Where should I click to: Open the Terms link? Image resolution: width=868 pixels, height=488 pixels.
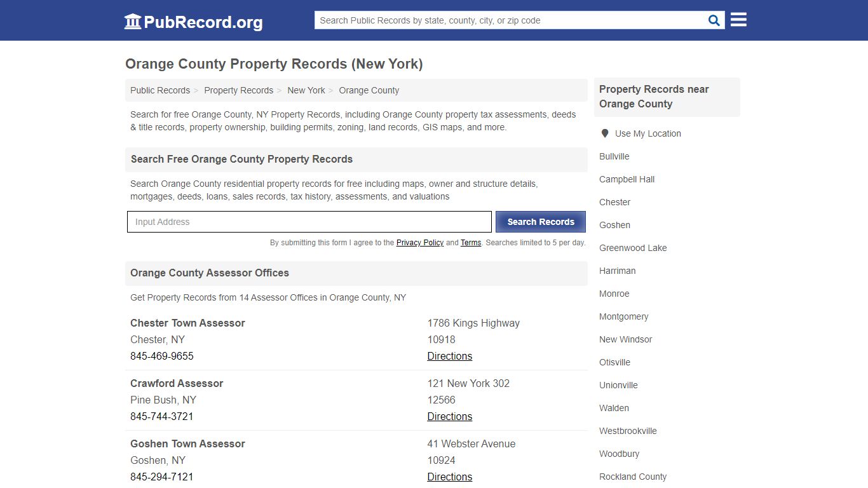pos(471,243)
